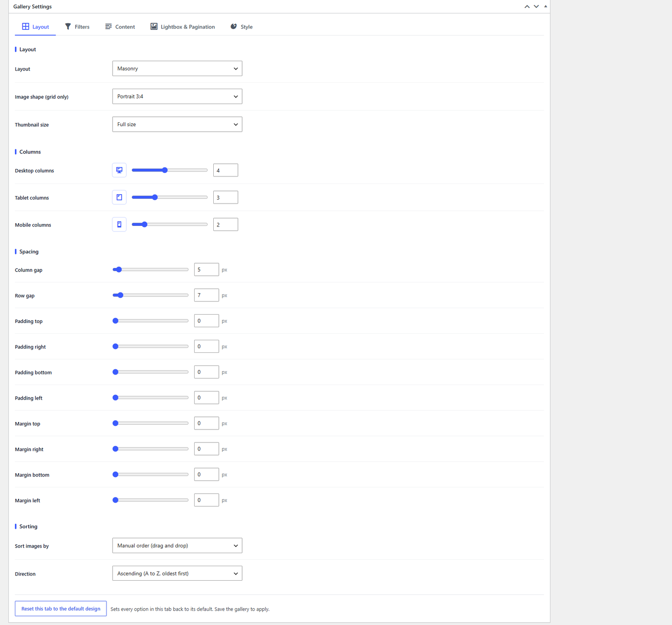Click the Row gap slider
The image size is (672, 625).
pos(151,295)
